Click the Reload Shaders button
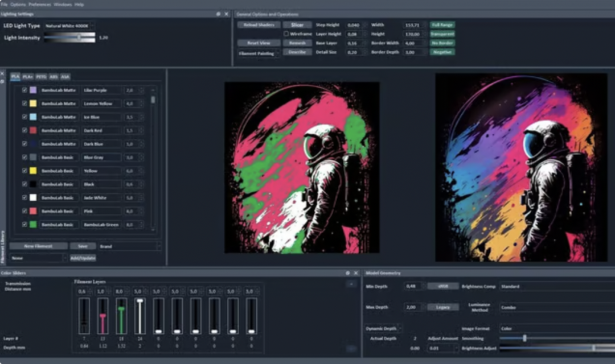Image resolution: width=615 pixels, height=364 pixels. 259,25
